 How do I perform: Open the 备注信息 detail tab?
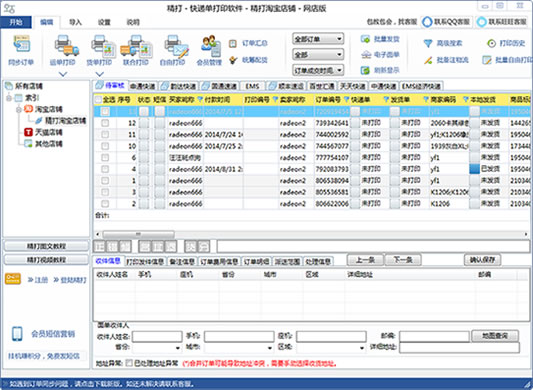point(182,261)
